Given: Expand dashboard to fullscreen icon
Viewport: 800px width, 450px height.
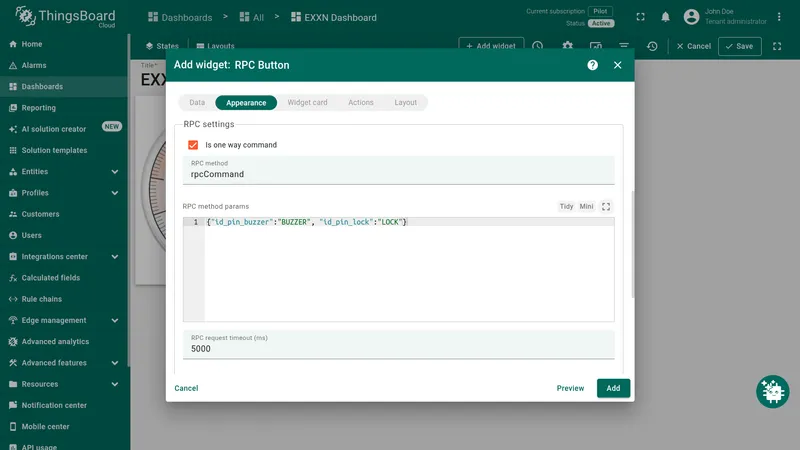Looking at the screenshot, I should pos(777,46).
